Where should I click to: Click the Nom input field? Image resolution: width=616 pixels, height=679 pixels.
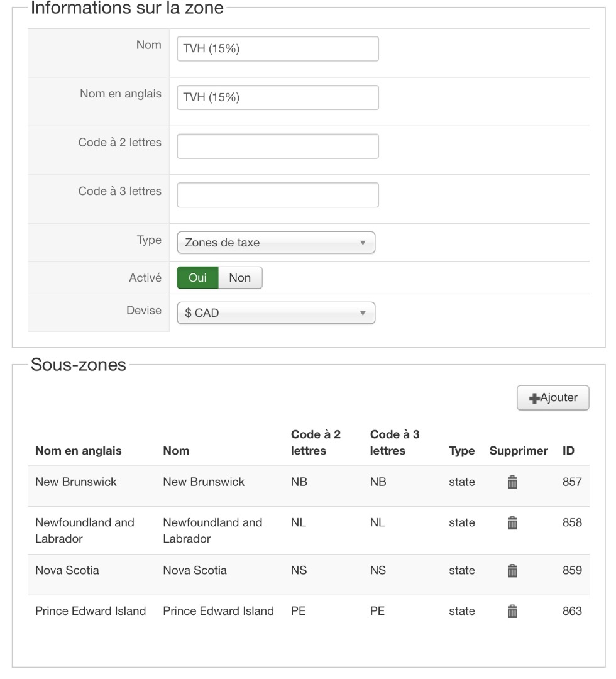[x=278, y=49]
